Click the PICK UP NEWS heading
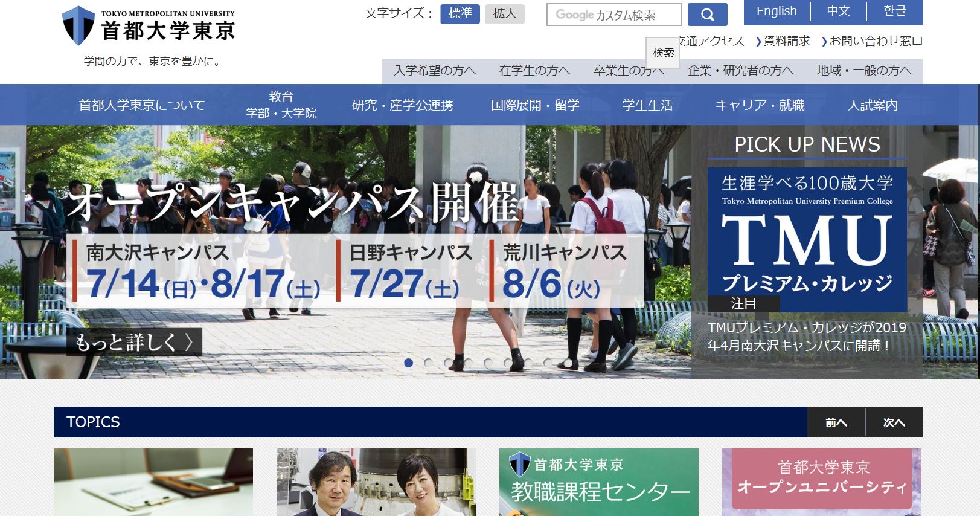Screen dimensions: 980x516 tap(807, 144)
